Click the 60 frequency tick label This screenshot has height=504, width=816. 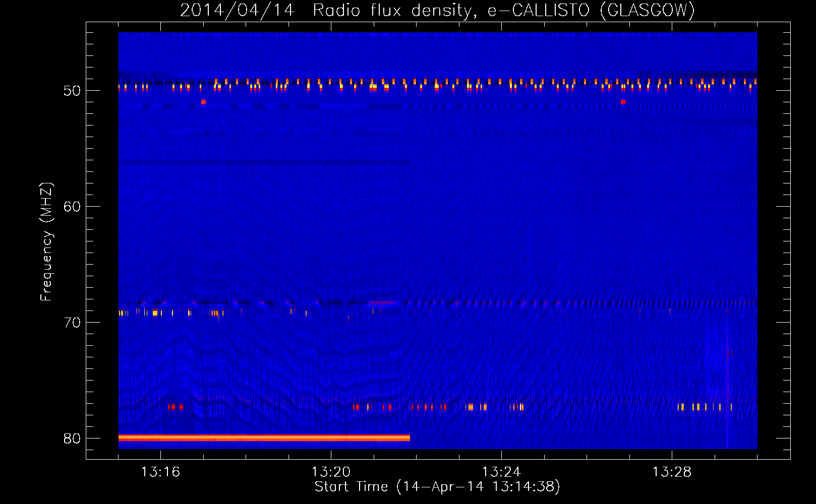(72, 207)
